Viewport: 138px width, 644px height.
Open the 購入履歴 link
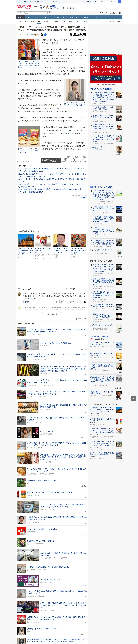tap(112, 13)
